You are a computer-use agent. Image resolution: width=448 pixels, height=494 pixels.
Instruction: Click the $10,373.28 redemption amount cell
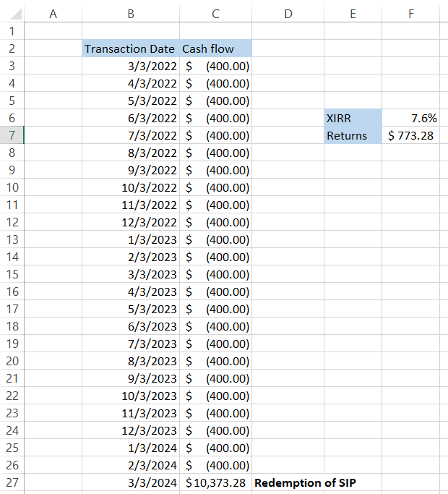[x=216, y=482]
